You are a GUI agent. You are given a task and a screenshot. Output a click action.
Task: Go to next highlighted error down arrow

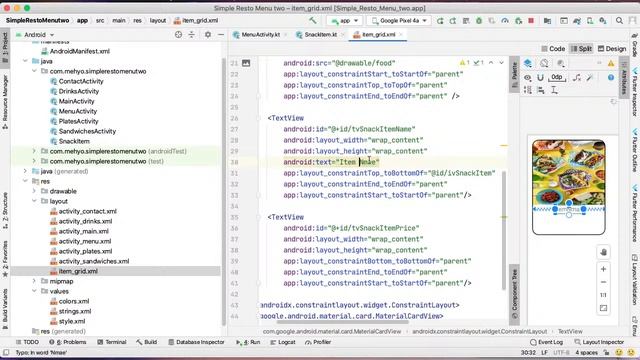coord(501,63)
